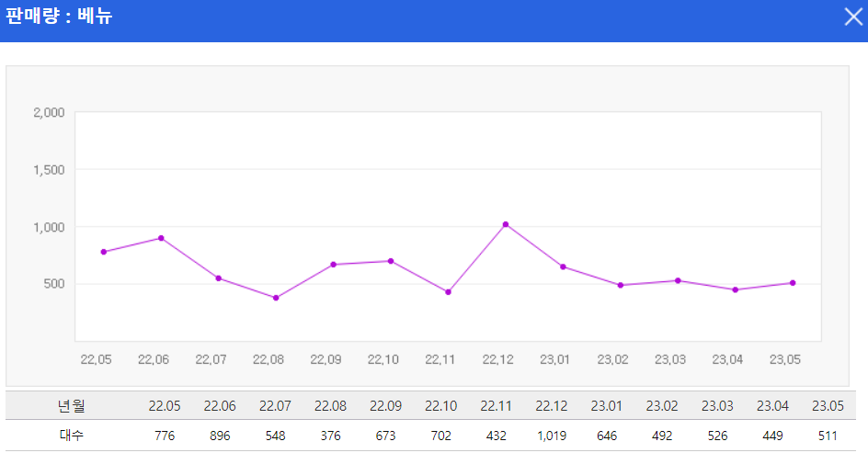
Task: Select the table value 702
Action: pos(441,436)
